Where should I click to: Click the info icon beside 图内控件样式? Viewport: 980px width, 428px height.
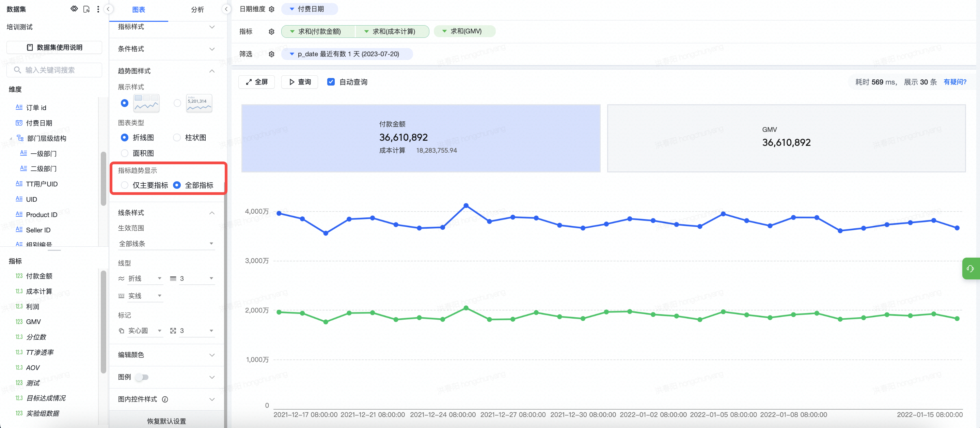point(165,399)
